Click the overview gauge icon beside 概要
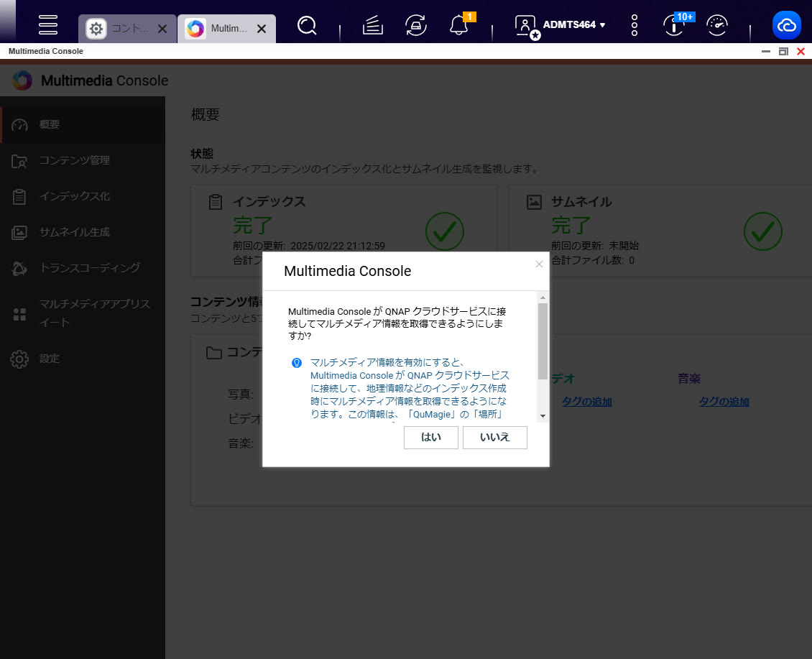 (19, 125)
